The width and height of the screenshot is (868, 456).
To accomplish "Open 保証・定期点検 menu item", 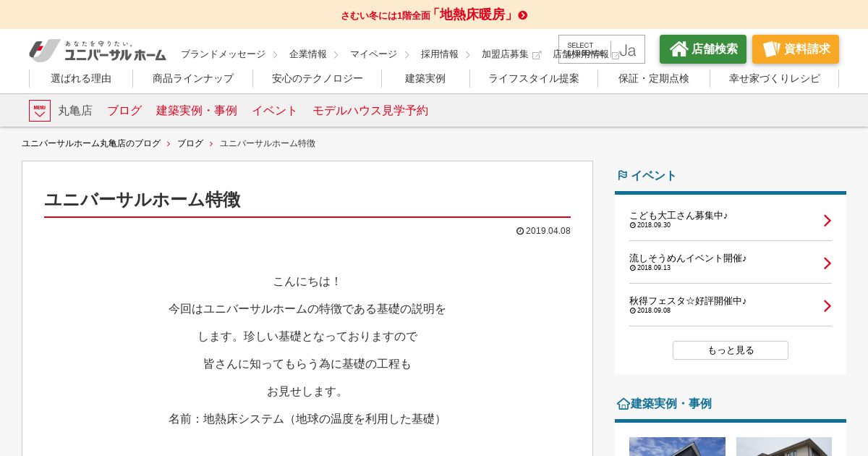I will click(654, 78).
